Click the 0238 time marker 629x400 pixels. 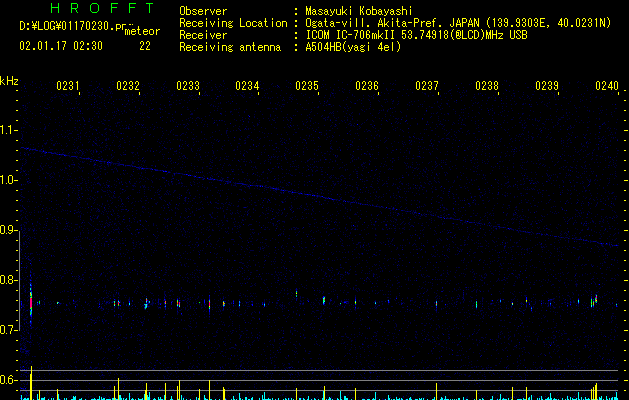(487, 86)
